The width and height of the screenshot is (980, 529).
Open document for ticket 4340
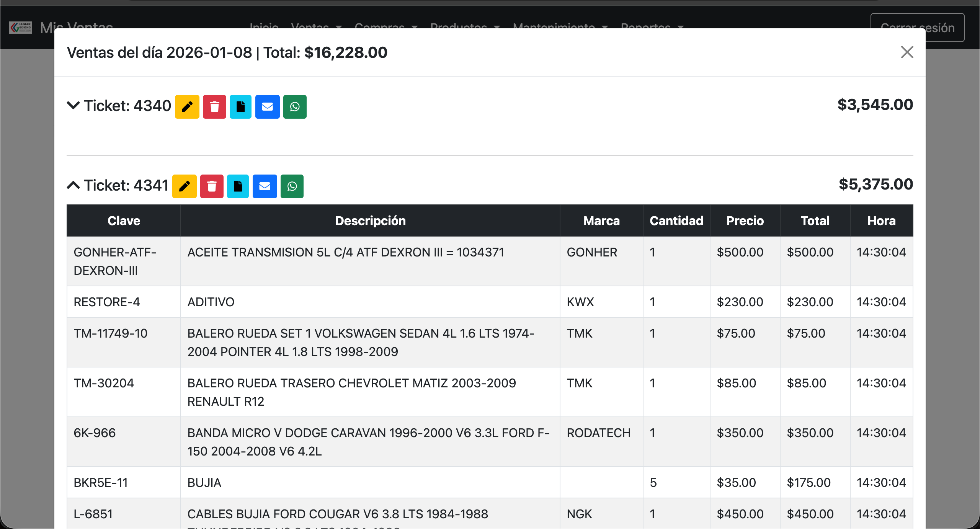point(240,107)
